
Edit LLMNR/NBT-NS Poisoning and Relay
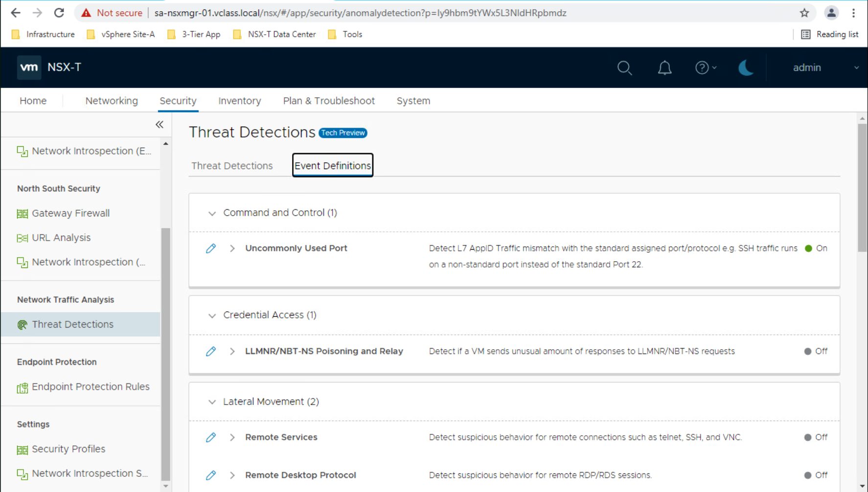pyautogui.click(x=211, y=352)
